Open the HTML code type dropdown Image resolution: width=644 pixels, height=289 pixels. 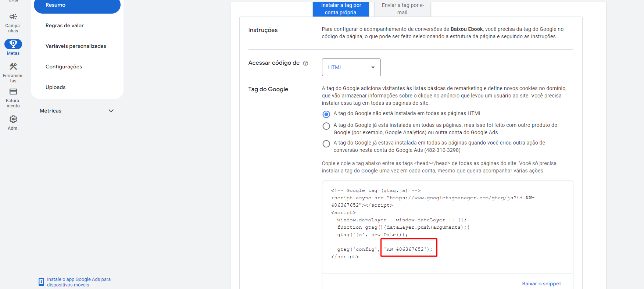point(351,67)
